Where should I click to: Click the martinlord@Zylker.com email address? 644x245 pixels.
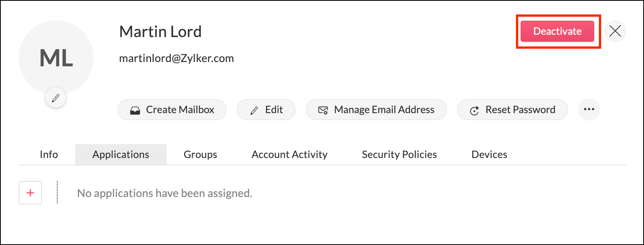(176, 59)
